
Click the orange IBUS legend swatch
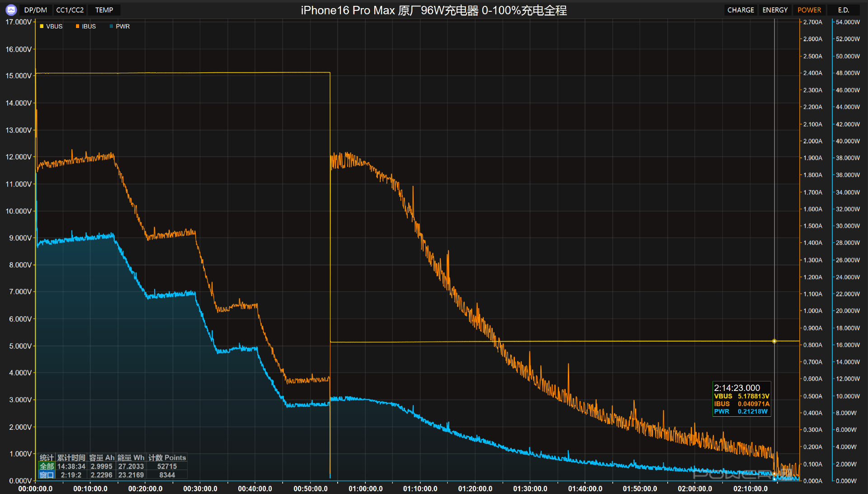pyautogui.click(x=77, y=26)
